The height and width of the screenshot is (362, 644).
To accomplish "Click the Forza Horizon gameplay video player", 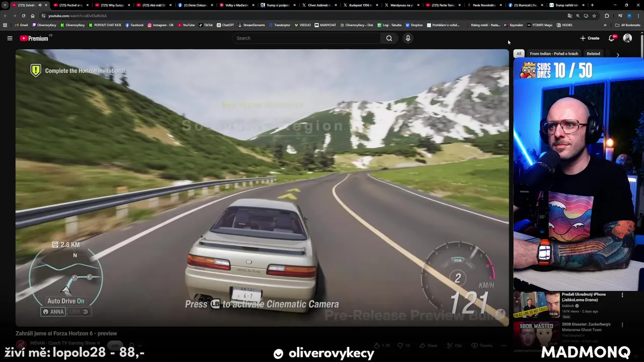I will coord(262,188).
